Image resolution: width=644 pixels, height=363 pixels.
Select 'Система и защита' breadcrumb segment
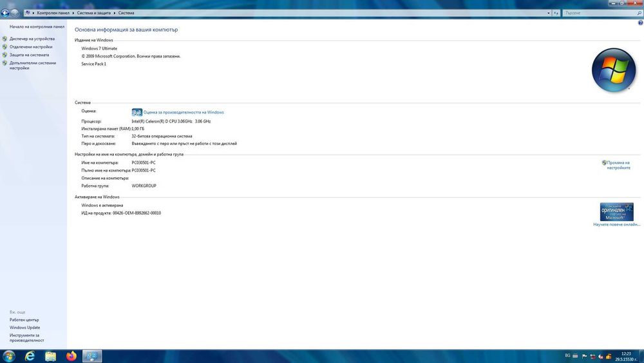click(93, 13)
